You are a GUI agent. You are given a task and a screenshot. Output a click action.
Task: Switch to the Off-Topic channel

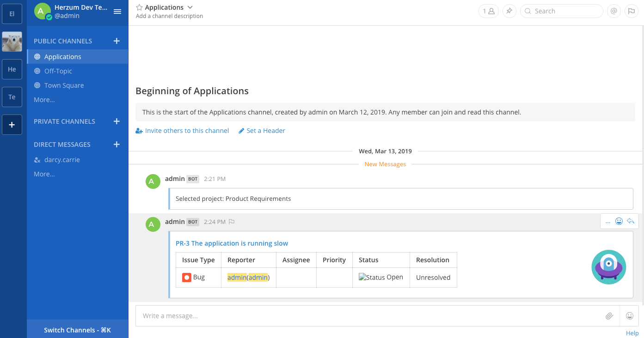pyautogui.click(x=58, y=71)
